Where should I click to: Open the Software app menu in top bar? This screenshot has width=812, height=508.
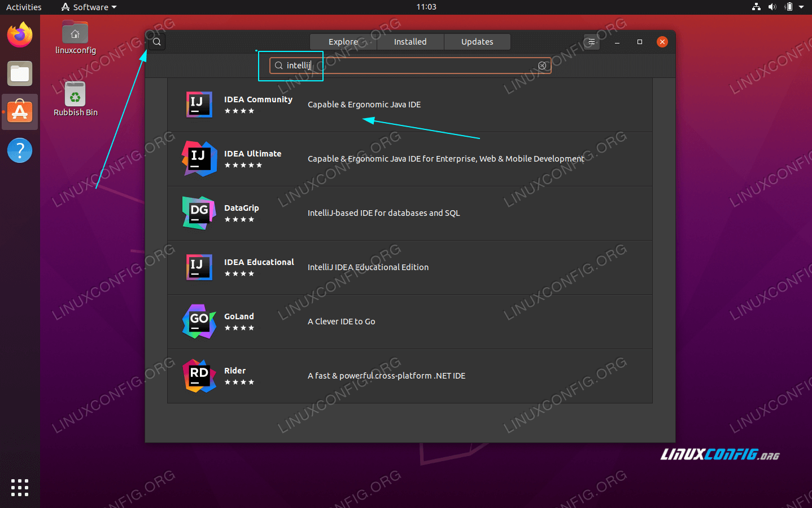pos(89,7)
